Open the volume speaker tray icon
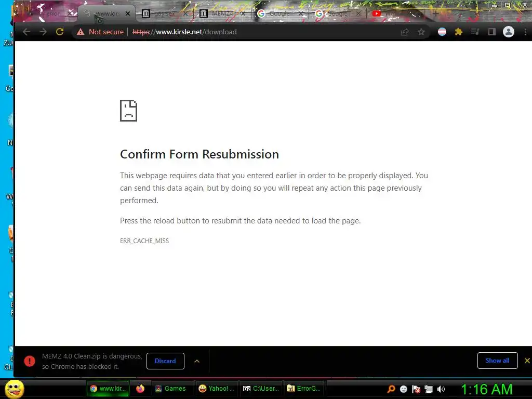 click(441, 389)
